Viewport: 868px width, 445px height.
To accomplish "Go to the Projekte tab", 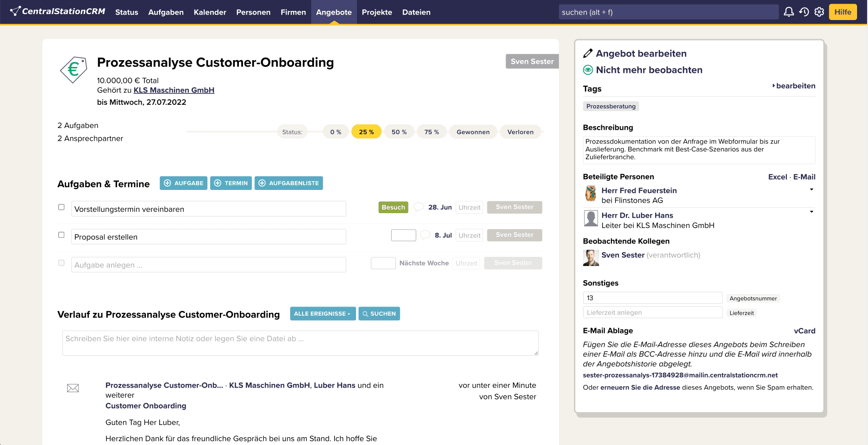I will 377,12.
